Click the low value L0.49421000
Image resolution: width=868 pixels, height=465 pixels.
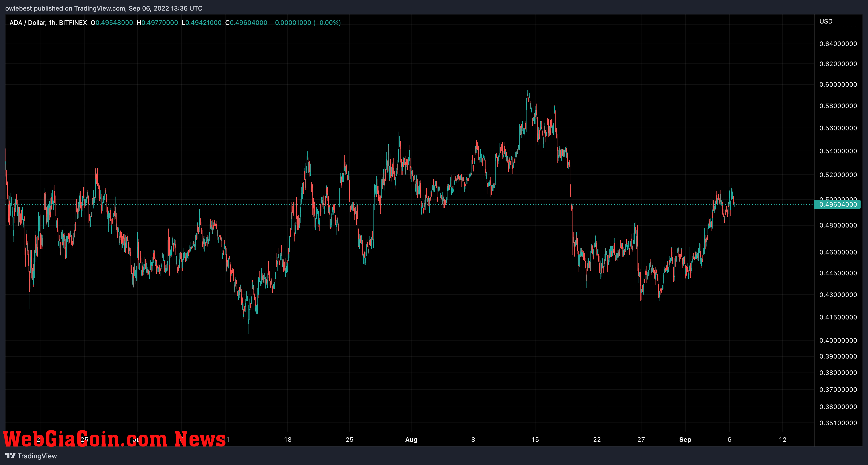(201, 22)
